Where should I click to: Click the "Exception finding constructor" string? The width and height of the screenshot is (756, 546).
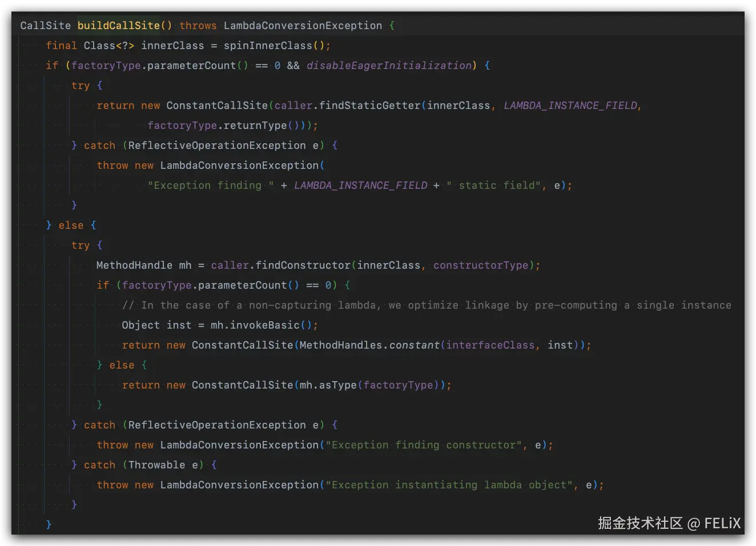tap(424, 445)
